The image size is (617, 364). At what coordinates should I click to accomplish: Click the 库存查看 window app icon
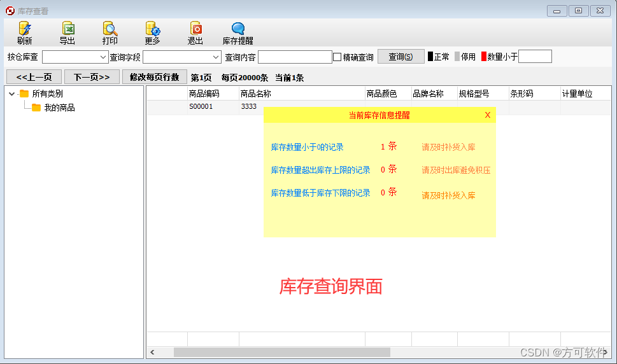10,11
